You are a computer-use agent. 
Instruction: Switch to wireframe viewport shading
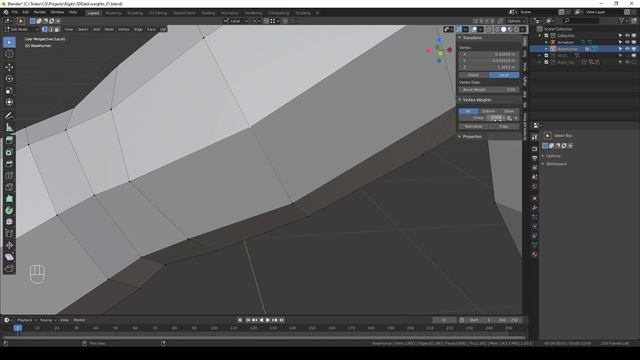coord(498,29)
